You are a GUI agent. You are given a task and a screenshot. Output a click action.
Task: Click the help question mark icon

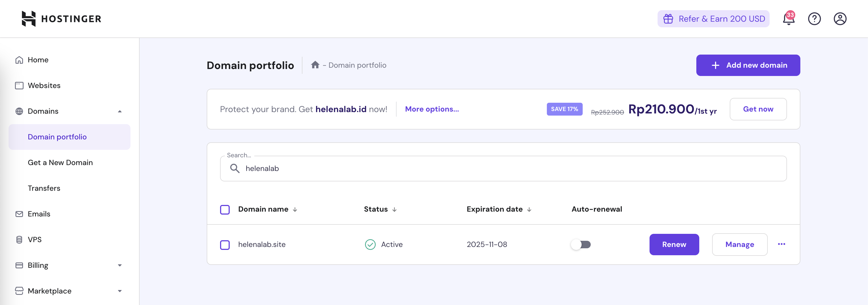pos(814,19)
